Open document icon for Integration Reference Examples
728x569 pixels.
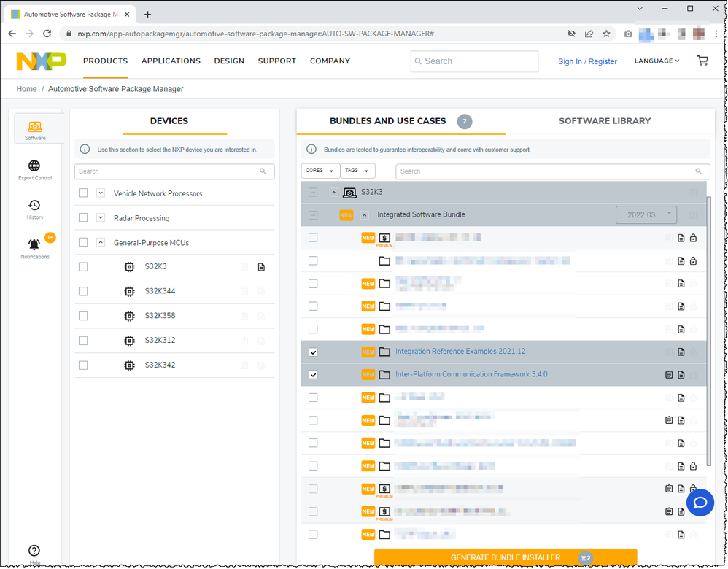681,352
